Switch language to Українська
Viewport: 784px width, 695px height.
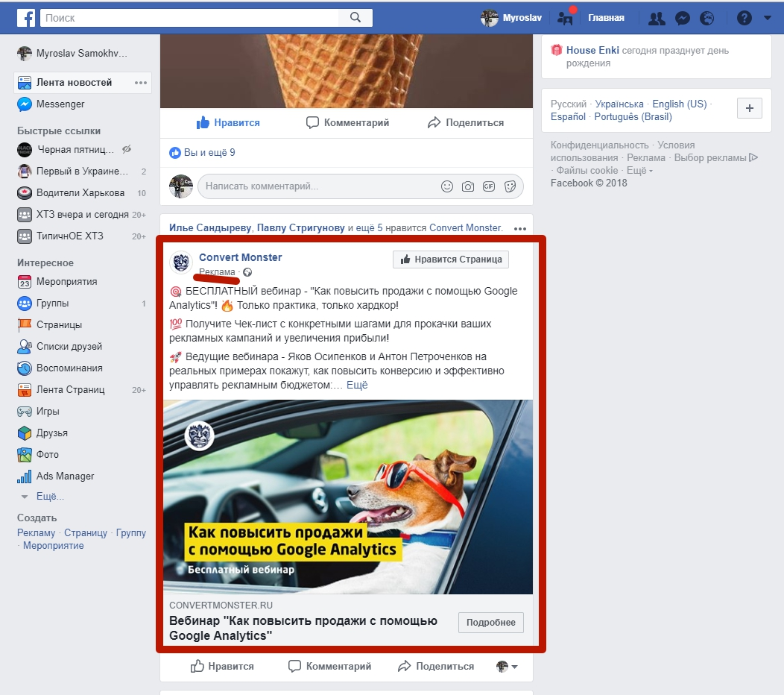(x=619, y=104)
